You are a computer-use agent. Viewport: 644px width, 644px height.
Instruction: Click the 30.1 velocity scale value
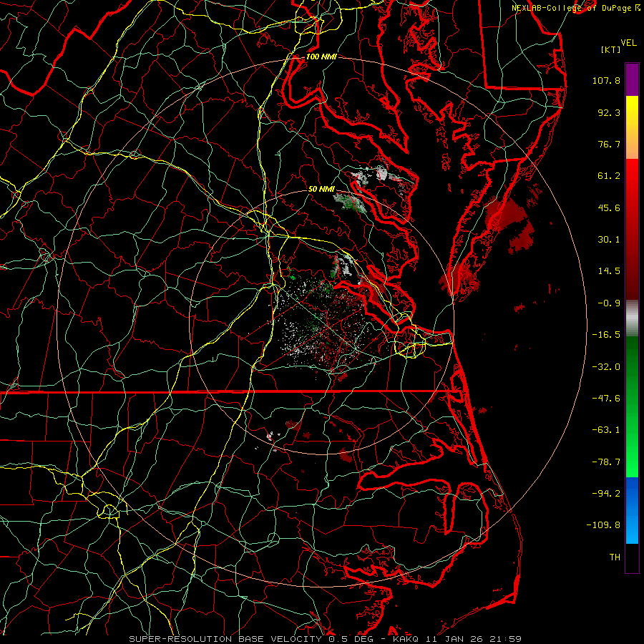[x=609, y=240]
